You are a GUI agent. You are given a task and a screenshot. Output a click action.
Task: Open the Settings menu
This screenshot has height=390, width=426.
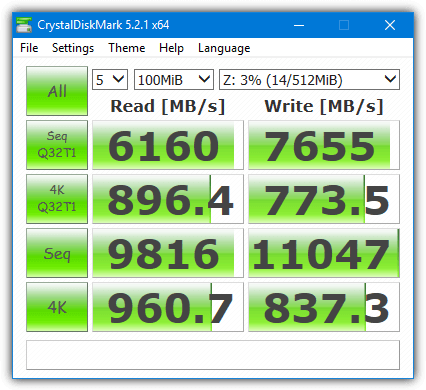(73, 48)
